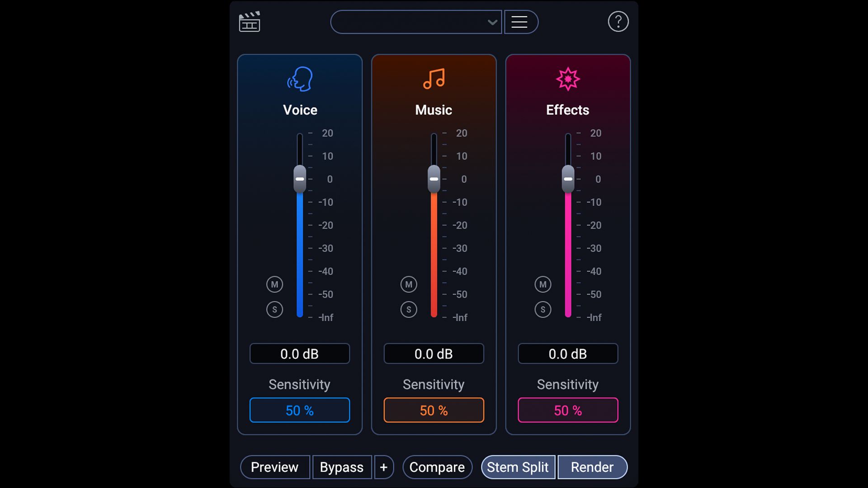Screen dimensions: 868x488
Task: Click the Effects starburst icon
Action: click(568, 79)
